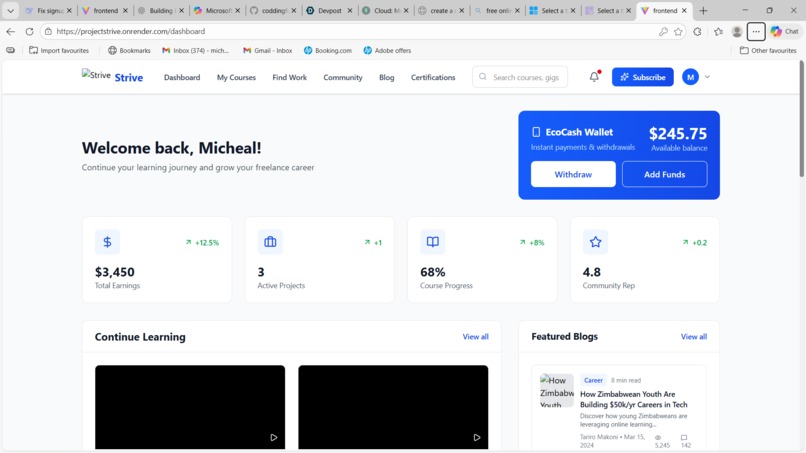Open the notifications bell icon
Image resolution: width=806 pixels, height=453 pixels.
[x=594, y=77]
